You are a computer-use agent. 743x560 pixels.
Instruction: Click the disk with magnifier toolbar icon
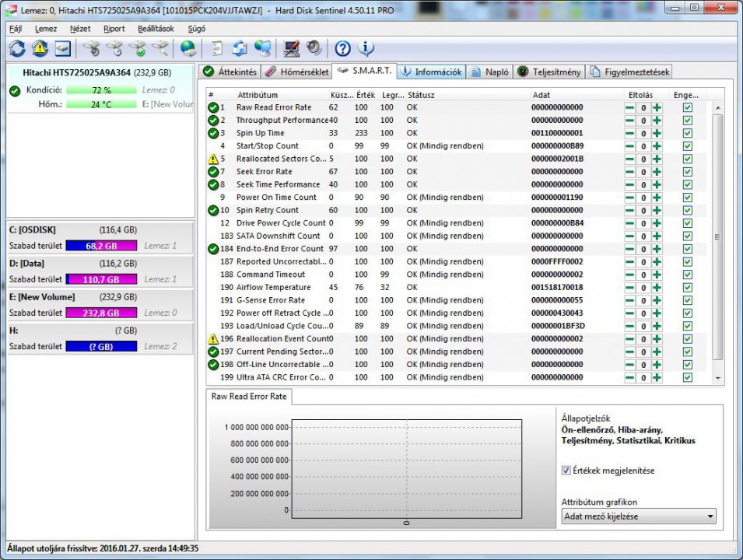(160, 48)
